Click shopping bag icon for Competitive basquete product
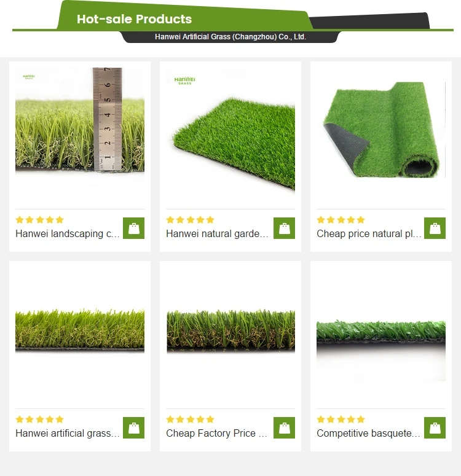The width and height of the screenshot is (461, 476). click(x=435, y=427)
